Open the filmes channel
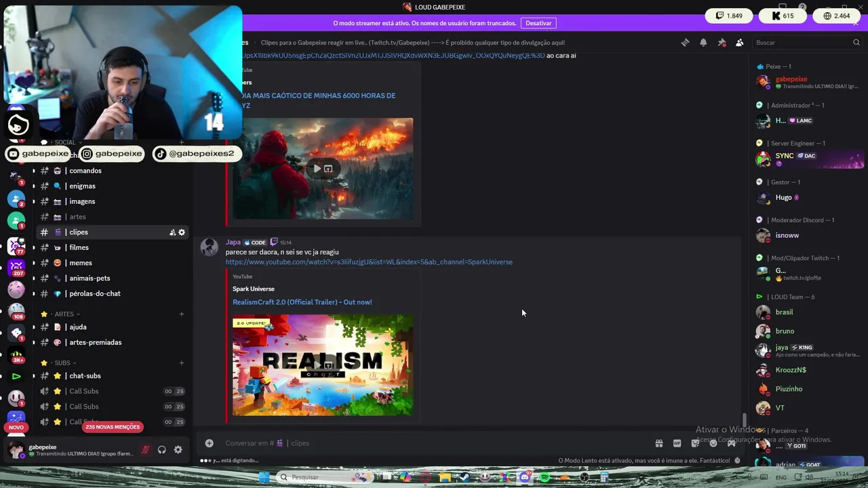This screenshot has height=488, width=868. tap(111, 247)
